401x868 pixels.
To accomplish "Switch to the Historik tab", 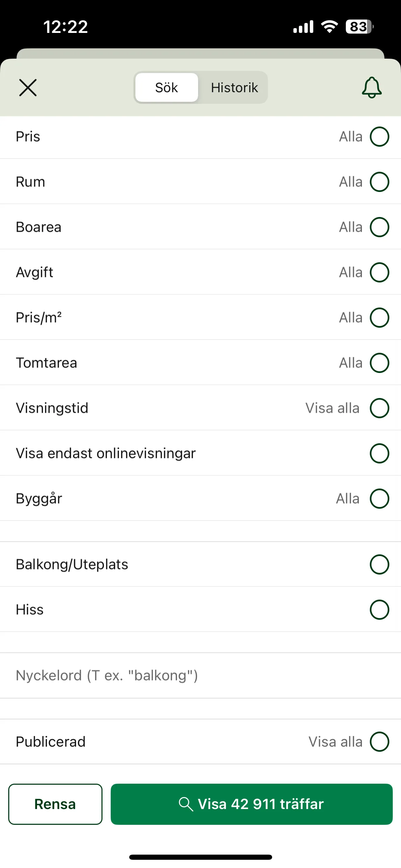I will pos(234,87).
